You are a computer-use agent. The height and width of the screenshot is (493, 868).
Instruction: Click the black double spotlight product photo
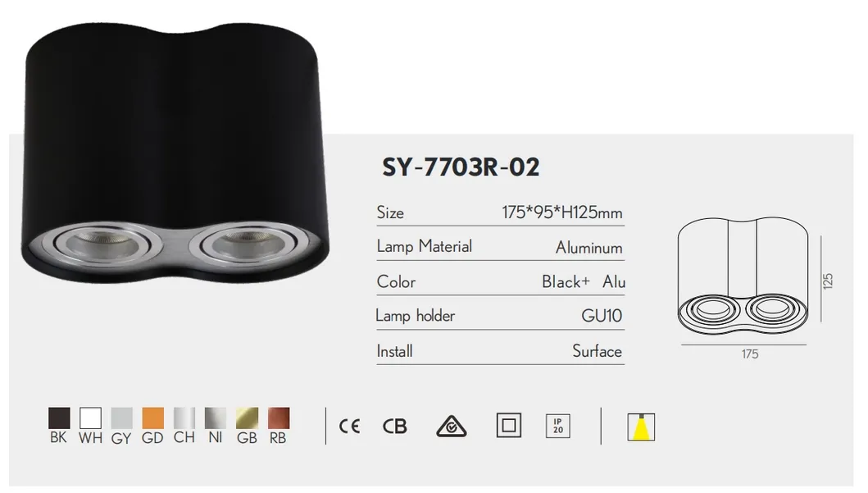coord(175,153)
